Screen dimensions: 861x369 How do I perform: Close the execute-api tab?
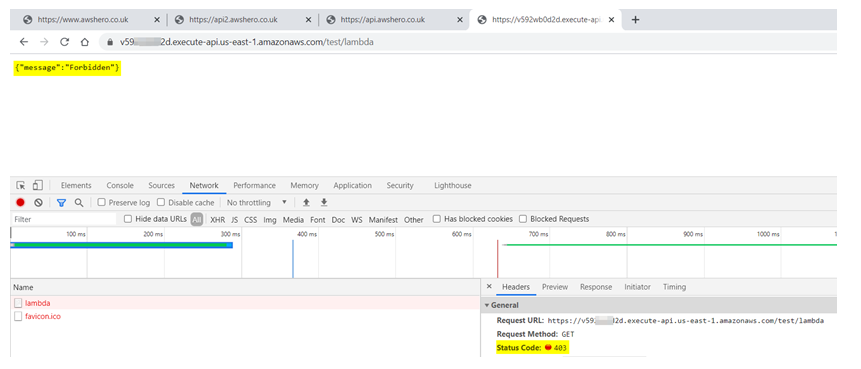(611, 20)
